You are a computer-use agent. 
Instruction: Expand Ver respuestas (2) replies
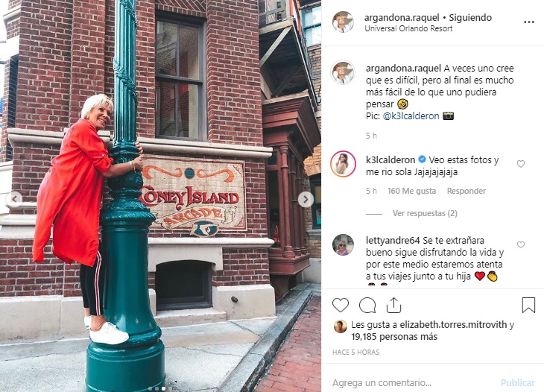[425, 213]
